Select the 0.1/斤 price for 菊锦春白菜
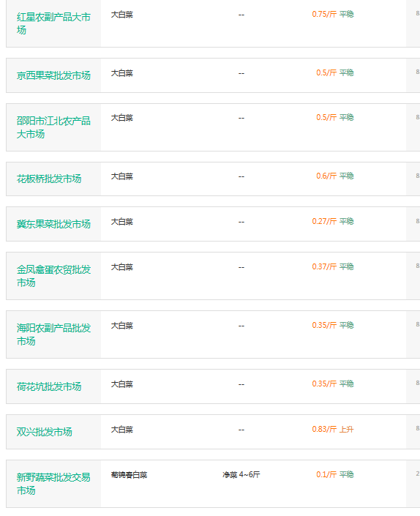 (326, 474)
